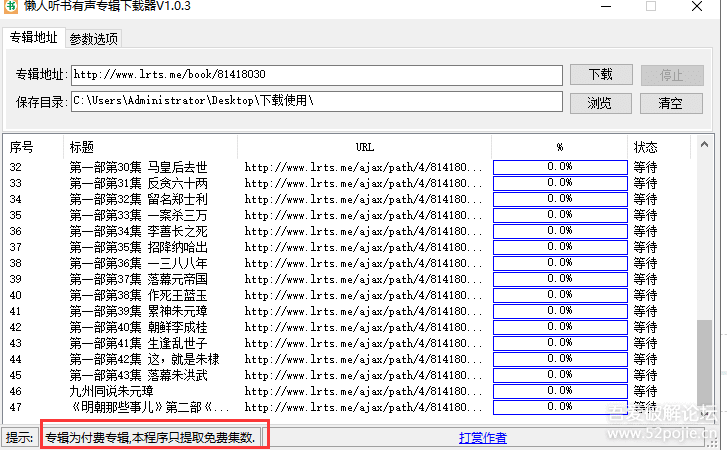Select row 32 第一部第30集 马皇后去世

(x=138, y=168)
